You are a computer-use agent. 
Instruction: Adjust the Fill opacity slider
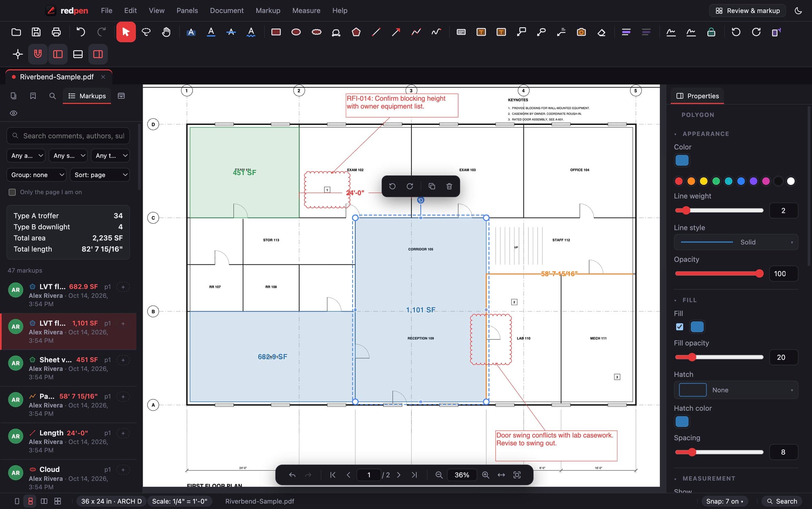pos(719,357)
